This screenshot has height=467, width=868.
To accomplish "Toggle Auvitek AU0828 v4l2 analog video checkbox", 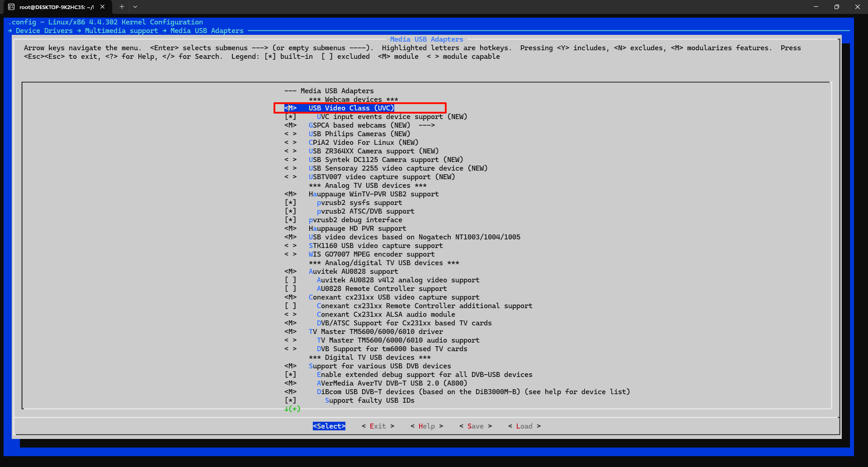I will pyautogui.click(x=290, y=280).
